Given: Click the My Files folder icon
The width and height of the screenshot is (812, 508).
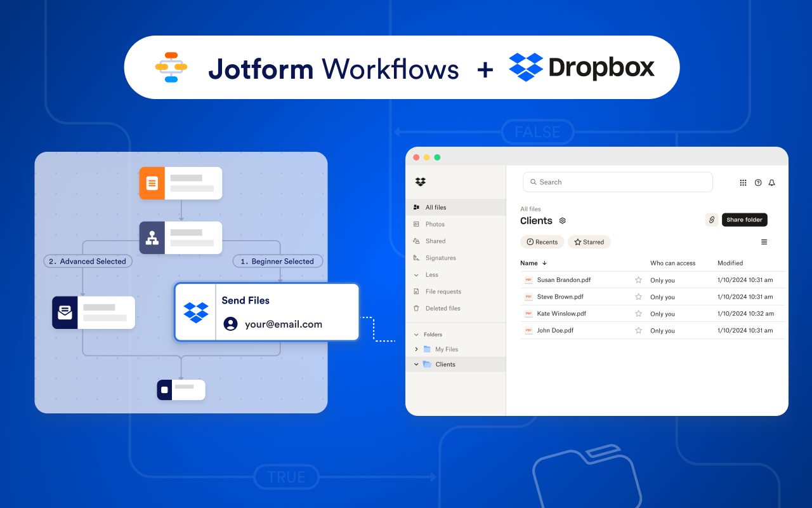Looking at the screenshot, I should point(427,349).
